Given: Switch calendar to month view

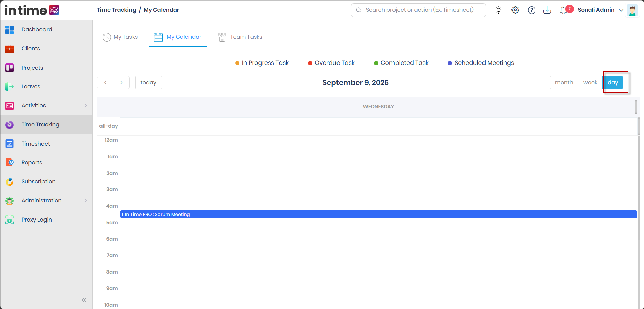Looking at the screenshot, I should click(564, 83).
